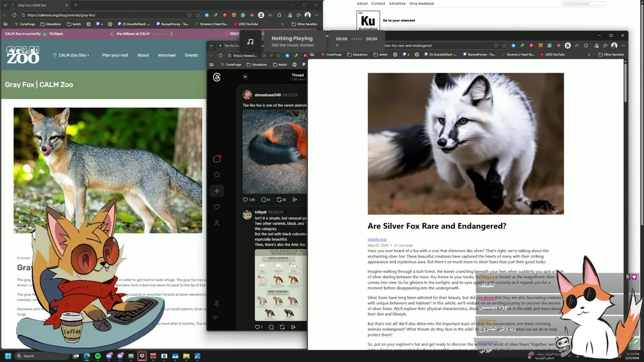Open the GracefulShark bookmark in the CALM Zoo window
Image resolution: width=644 pixels, height=362 pixels.
tap(134, 24)
